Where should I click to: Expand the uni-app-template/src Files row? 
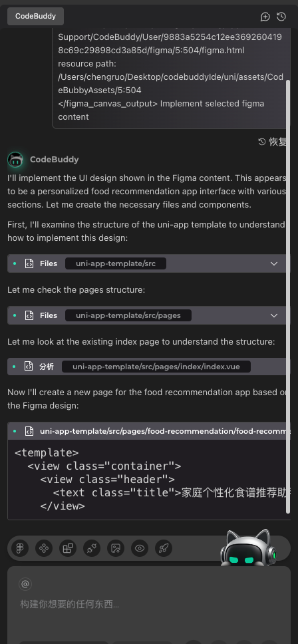148,263
